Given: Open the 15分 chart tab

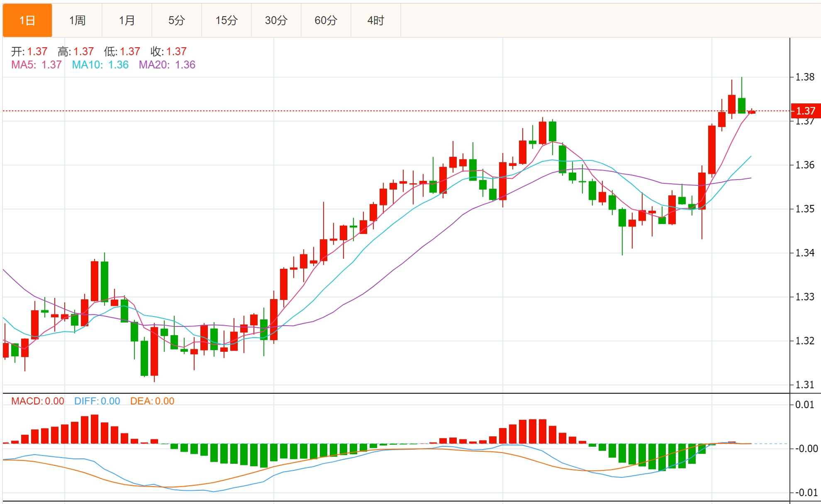Looking at the screenshot, I should [x=227, y=20].
